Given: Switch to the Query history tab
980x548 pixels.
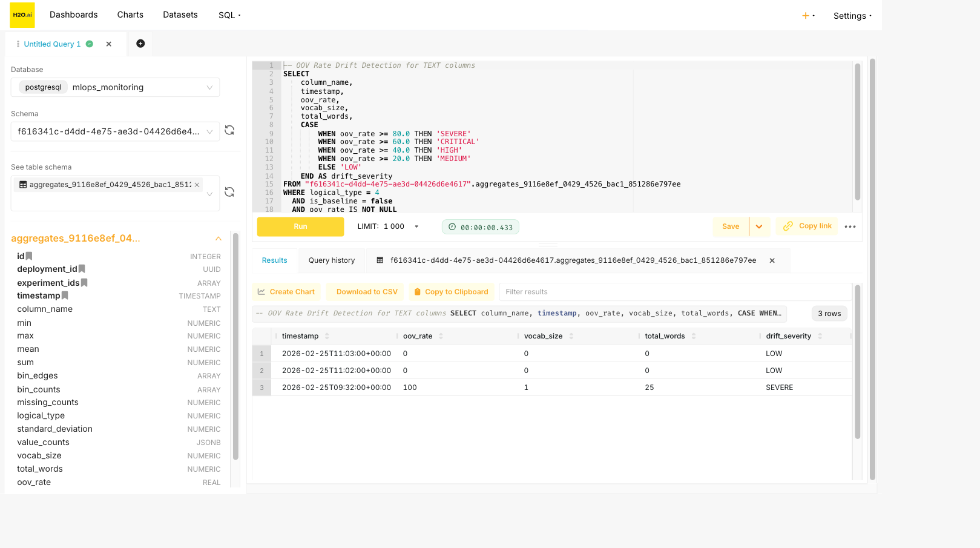Looking at the screenshot, I should point(331,260).
